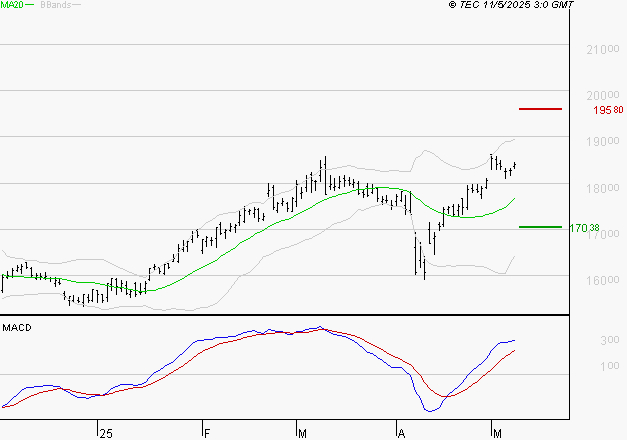627x440 pixels.
Task: Click the MA20 legend label
Action: 12,5
